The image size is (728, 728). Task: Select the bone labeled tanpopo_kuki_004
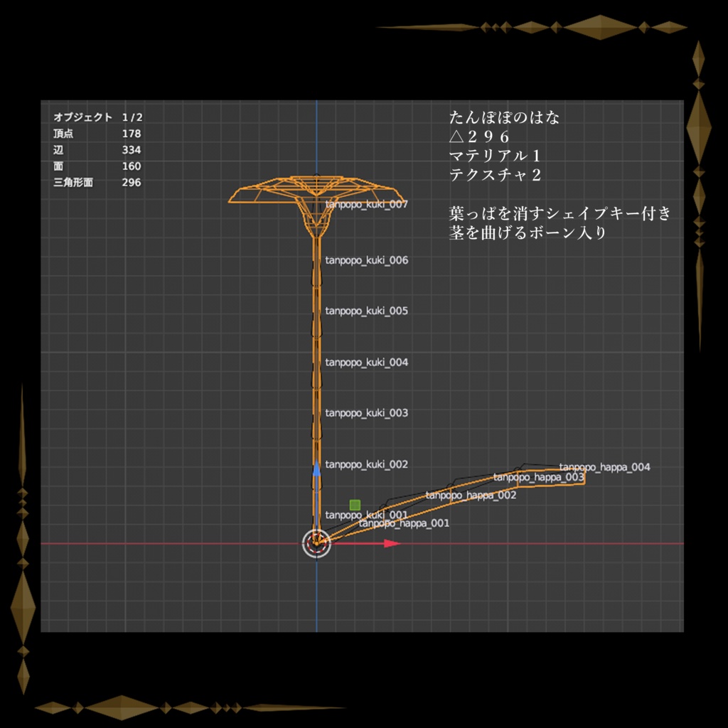coord(366,362)
